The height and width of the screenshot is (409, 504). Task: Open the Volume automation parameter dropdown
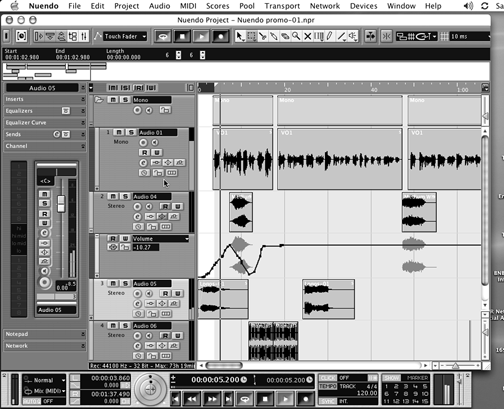tap(161, 239)
